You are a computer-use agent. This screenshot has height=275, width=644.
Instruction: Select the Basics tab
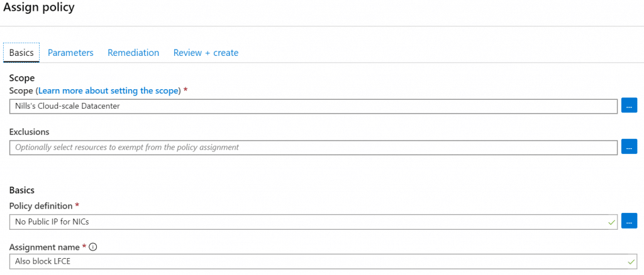point(21,53)
